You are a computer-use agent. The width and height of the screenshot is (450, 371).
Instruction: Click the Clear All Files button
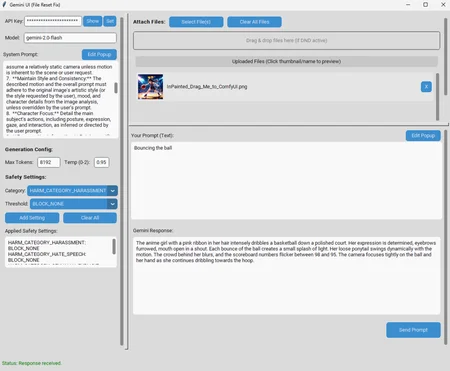click(x=254, y=22)
